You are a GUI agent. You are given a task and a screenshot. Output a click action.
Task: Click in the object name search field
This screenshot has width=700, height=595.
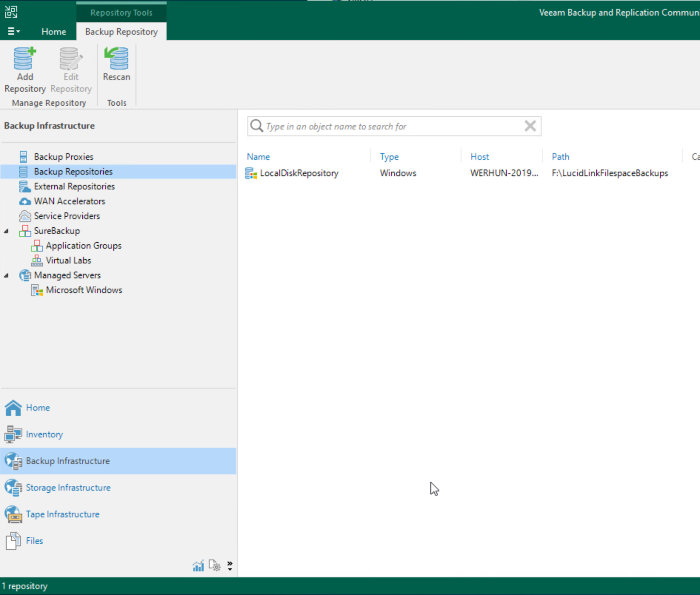point(394,126)
